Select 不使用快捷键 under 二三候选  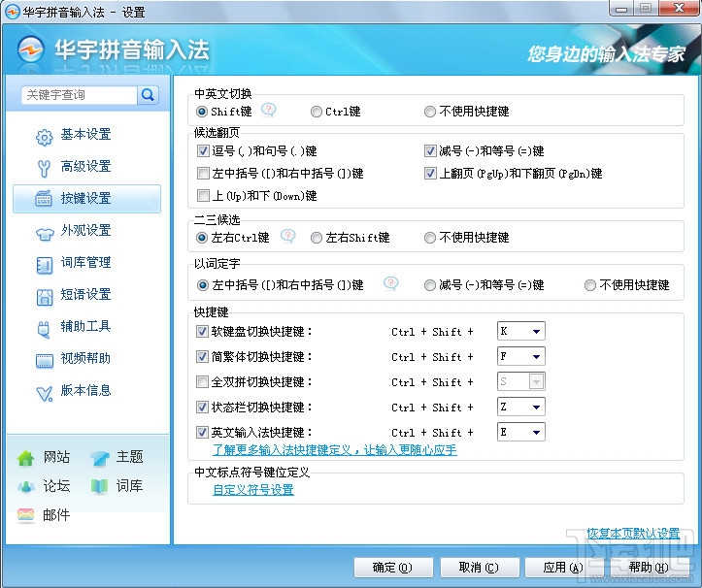tap(466, 238)
